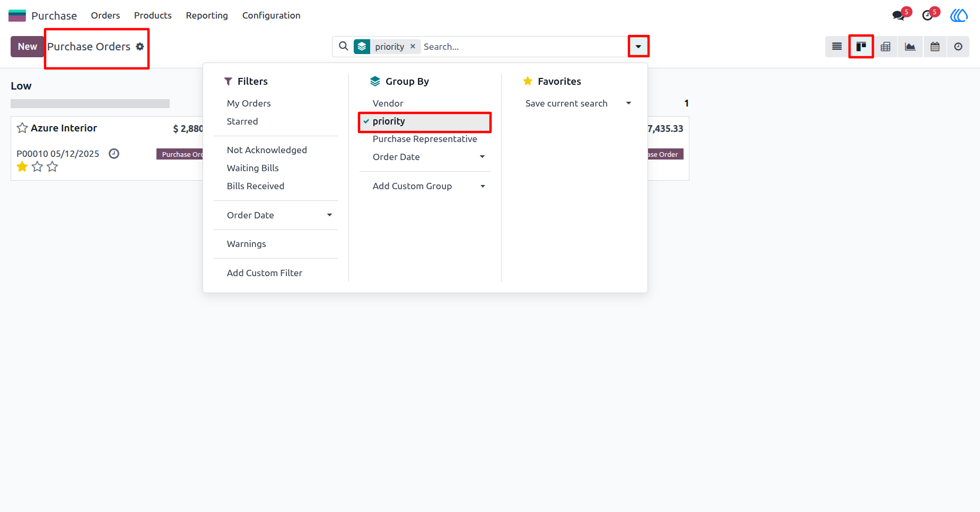The width and height of the screenshot is (980, 512).
Task: Create a New purchase order
Action: point(28,47)
